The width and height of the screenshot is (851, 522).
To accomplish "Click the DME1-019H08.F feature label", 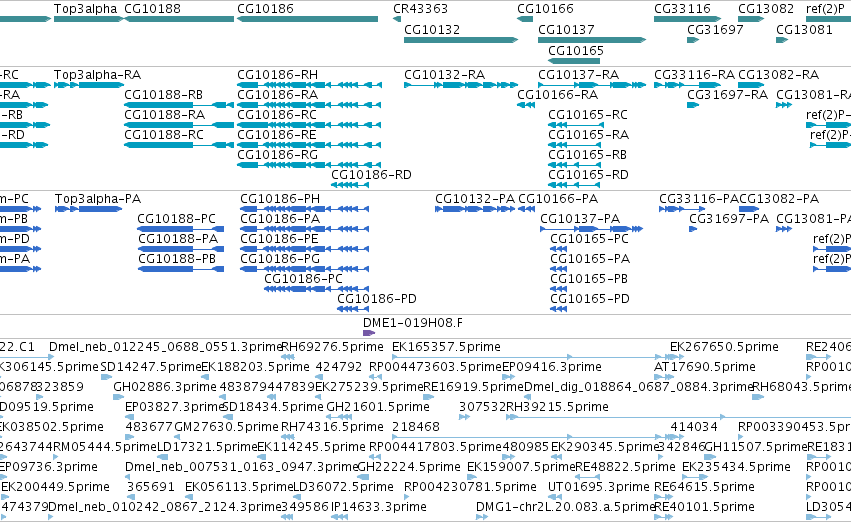I will [413, 323].
